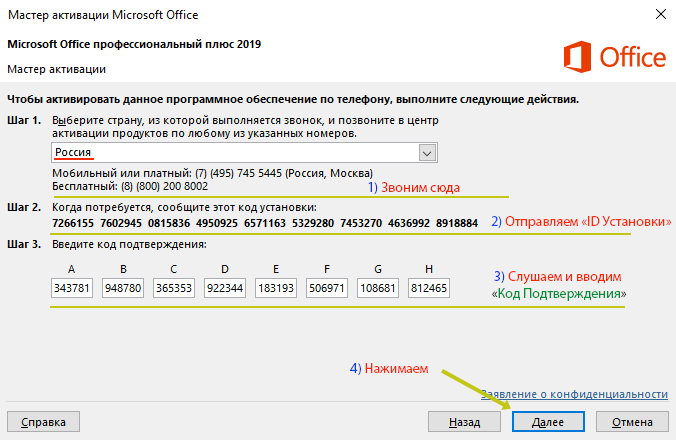The width and height of the screenshot is (676, 440).
Task: Click installation code group 4950925
Action: (x=217, y=223)
